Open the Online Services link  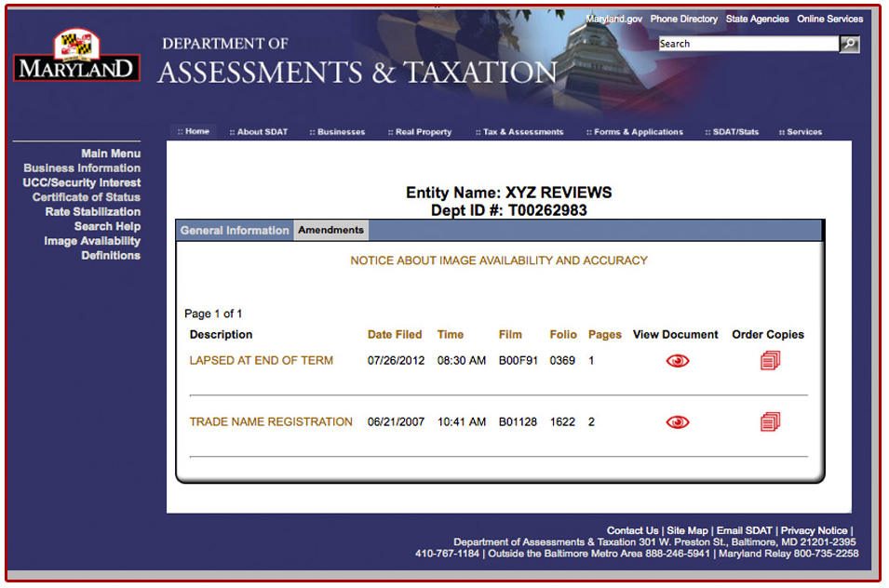tap(830, 19)
